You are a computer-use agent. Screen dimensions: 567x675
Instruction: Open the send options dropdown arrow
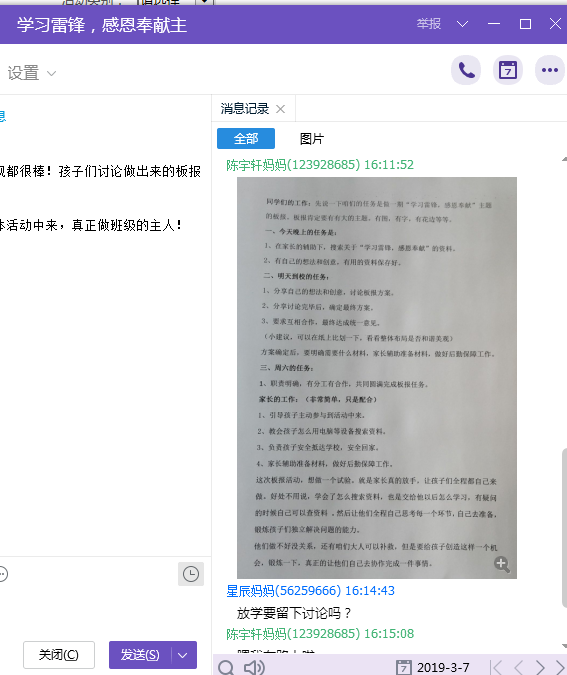183,655
